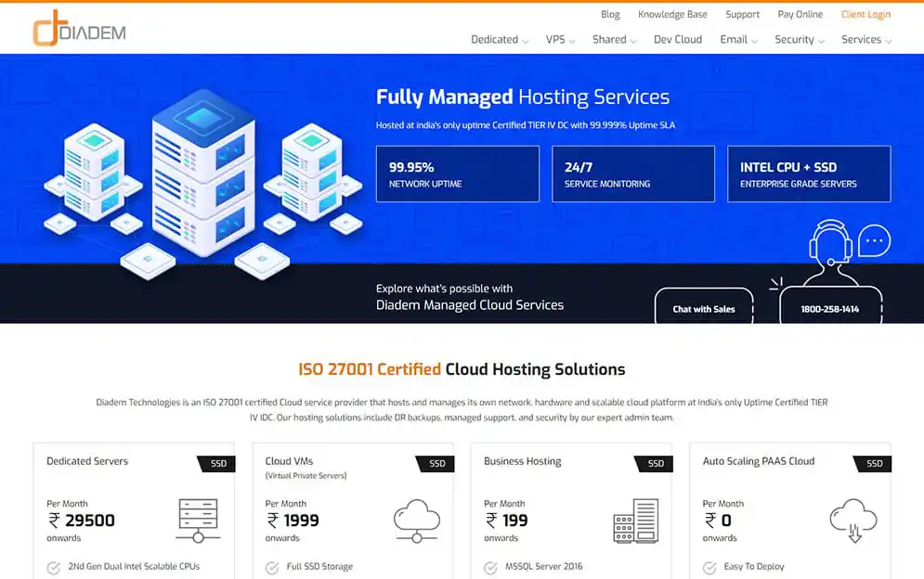Click the cloud download icon in PAAS card
The height and width of the screenshot is (579, 924).
point(853,521)
